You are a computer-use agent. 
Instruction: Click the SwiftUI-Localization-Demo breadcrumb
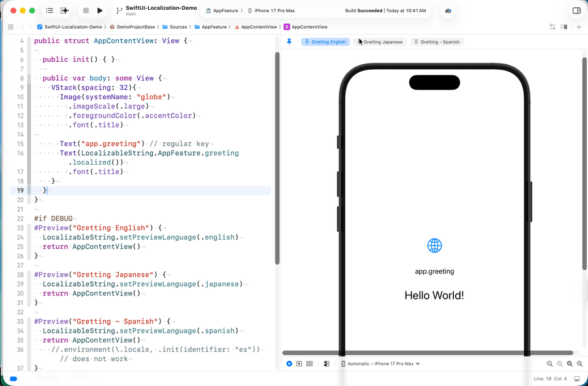tap(70, 27)
